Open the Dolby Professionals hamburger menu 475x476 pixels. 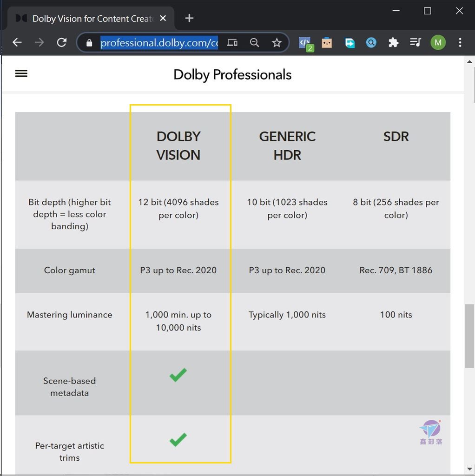[21, 73]
